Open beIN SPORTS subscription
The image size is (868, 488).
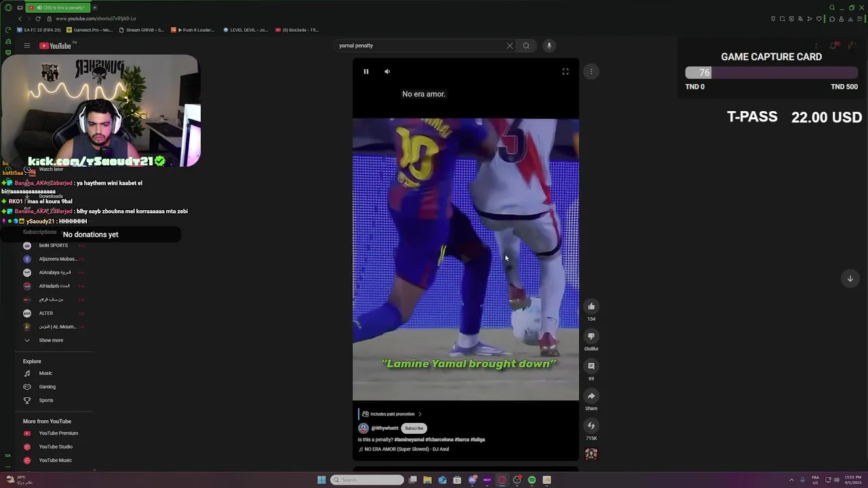coord(54,245)
